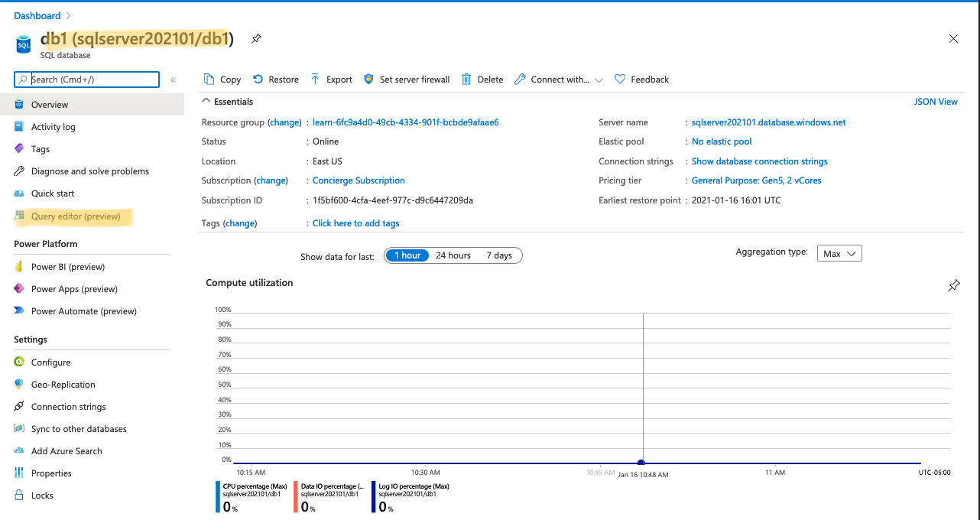
Task: Click the blue CPU percentage legend swatch
Action: 218,497
